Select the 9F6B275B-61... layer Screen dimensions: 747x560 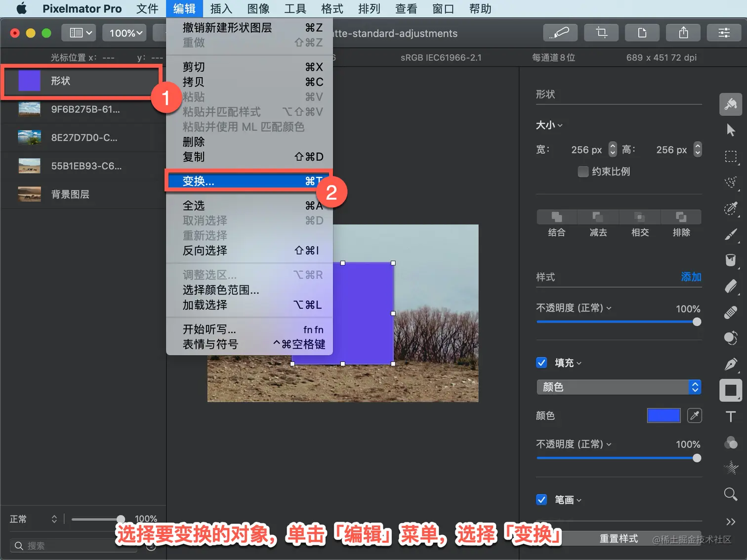tap(83, 109)
